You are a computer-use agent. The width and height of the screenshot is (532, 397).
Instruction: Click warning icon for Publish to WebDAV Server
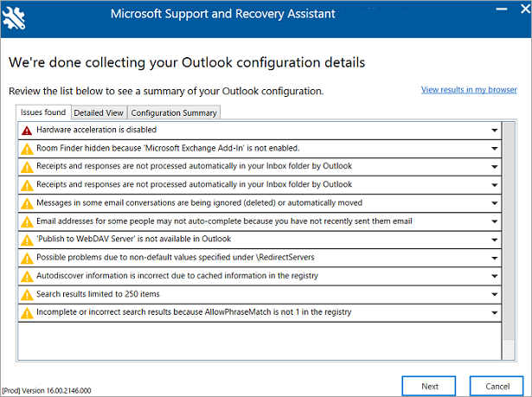(27, 239)
